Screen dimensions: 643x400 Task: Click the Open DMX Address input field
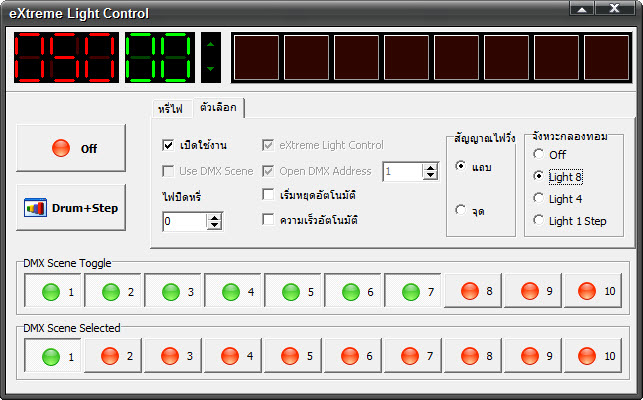pos(403,171)
